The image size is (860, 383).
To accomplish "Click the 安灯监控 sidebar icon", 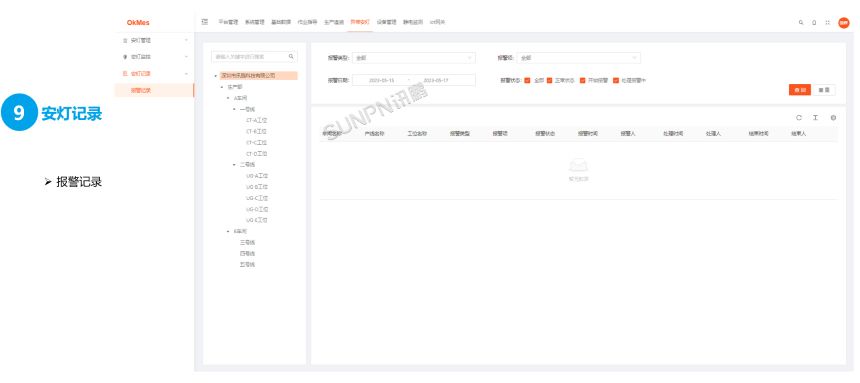I will [x=125, y=57].
